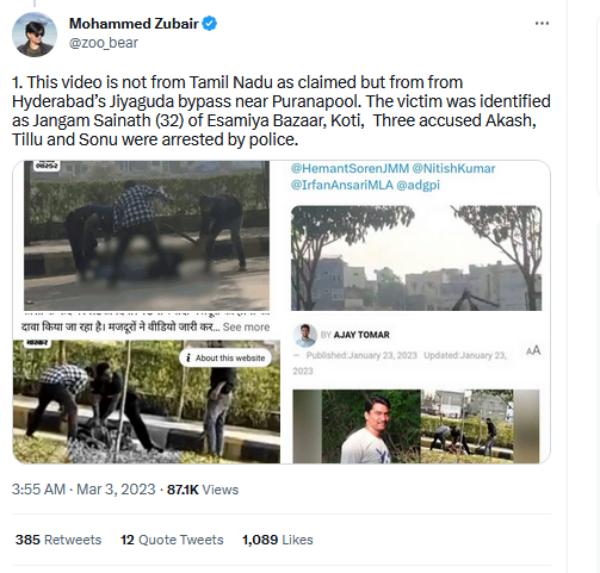Show the 1,089 Likes list
Viewport: 600px width, 573px height.
coord(277,539)
